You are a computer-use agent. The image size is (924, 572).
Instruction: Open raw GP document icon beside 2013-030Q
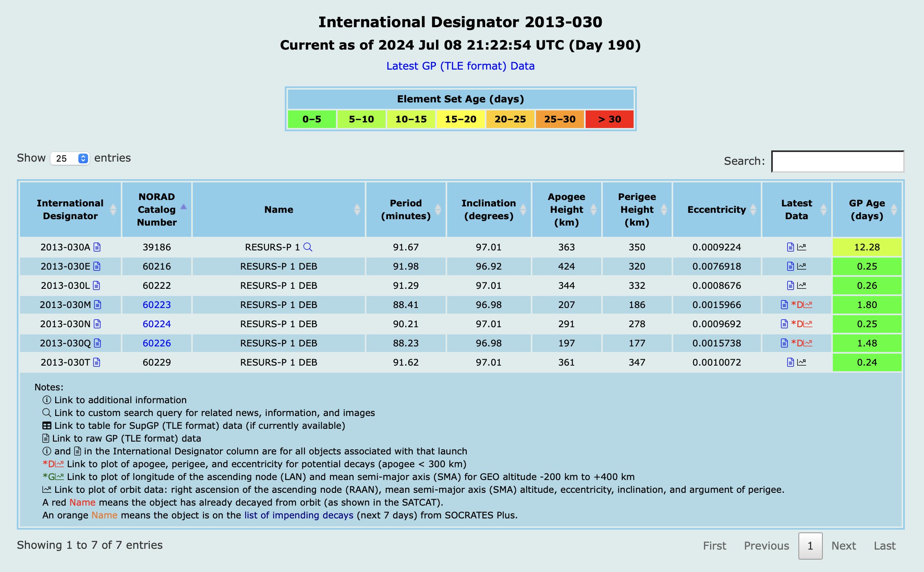pos(98,343)
